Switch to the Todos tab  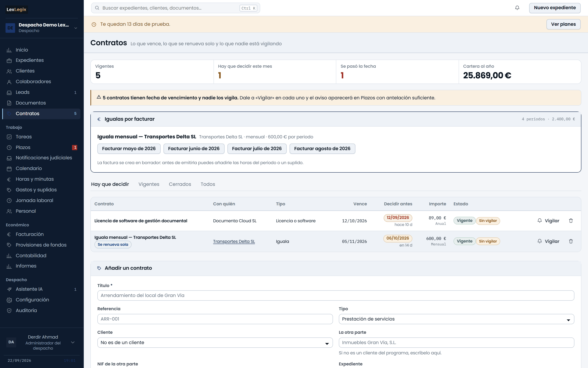click(x=208, y=184)
